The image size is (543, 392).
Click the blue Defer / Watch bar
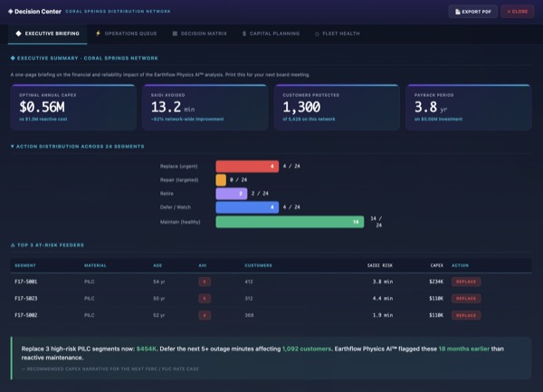coord(247,207)
